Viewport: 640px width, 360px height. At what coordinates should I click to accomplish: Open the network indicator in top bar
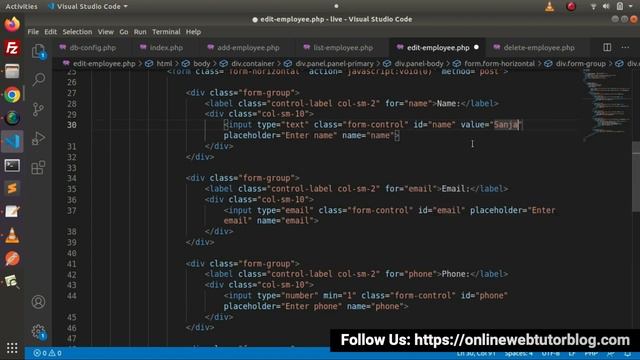click(x=593, y=6)
